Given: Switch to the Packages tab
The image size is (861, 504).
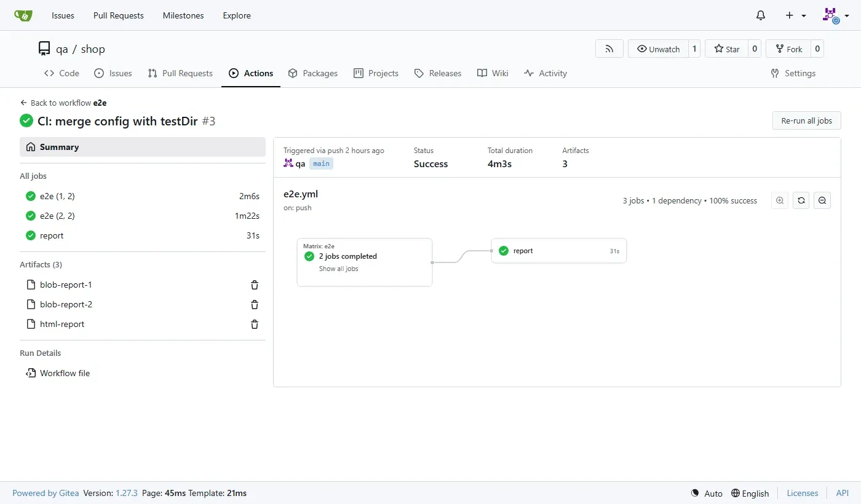Looking at the screenshot, I should click(312, 73).
